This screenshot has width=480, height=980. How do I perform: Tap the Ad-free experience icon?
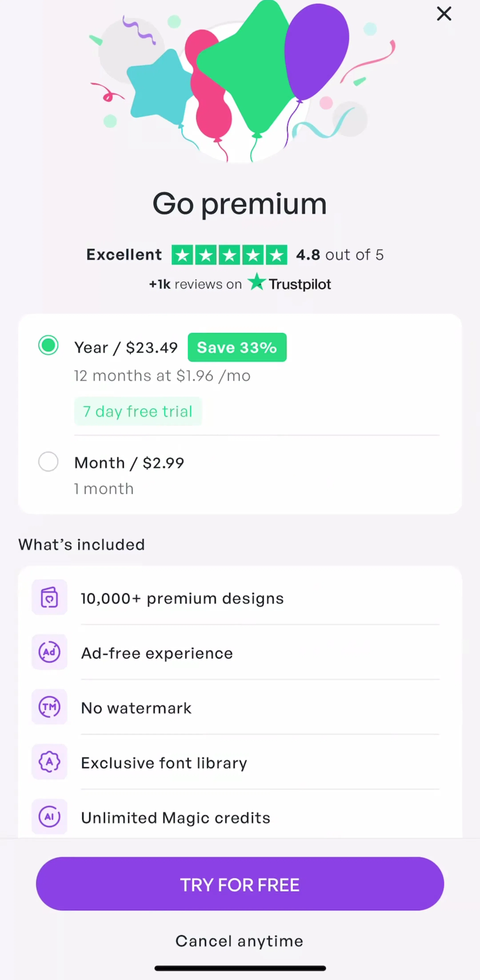50,652
